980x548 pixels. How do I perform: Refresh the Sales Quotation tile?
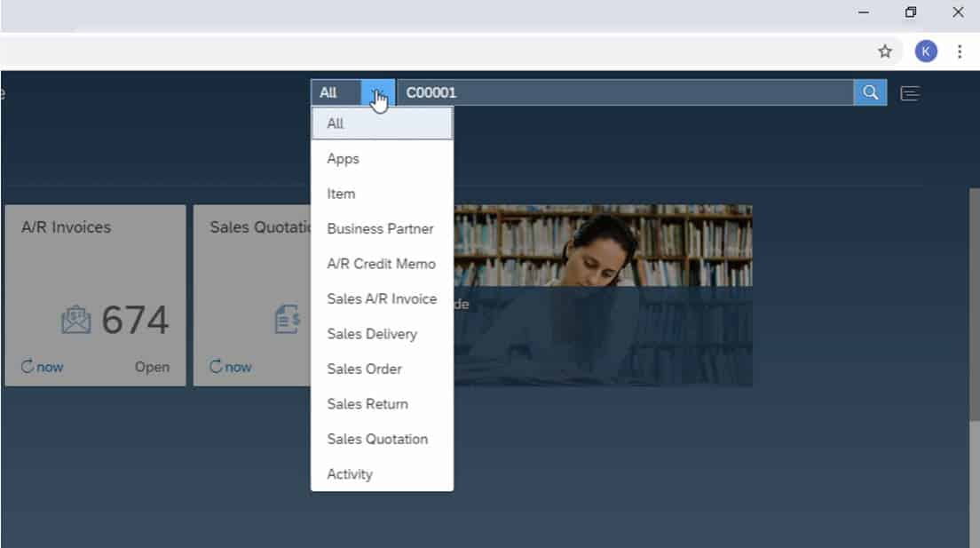point(230,367)
